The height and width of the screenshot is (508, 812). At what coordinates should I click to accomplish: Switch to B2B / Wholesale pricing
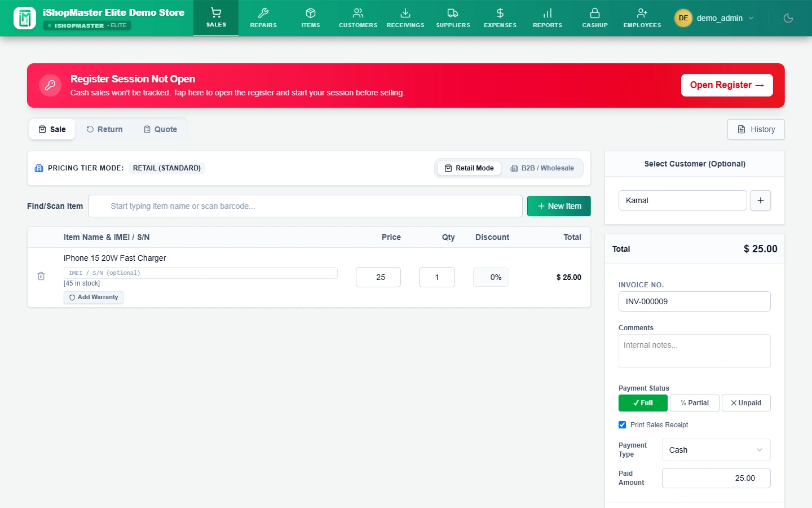(x=542, y=168)
